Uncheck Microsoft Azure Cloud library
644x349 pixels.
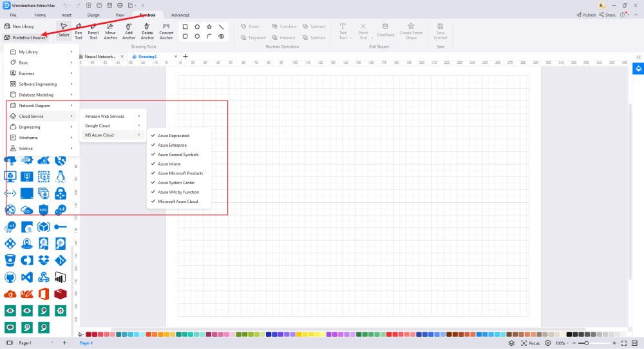179,202
